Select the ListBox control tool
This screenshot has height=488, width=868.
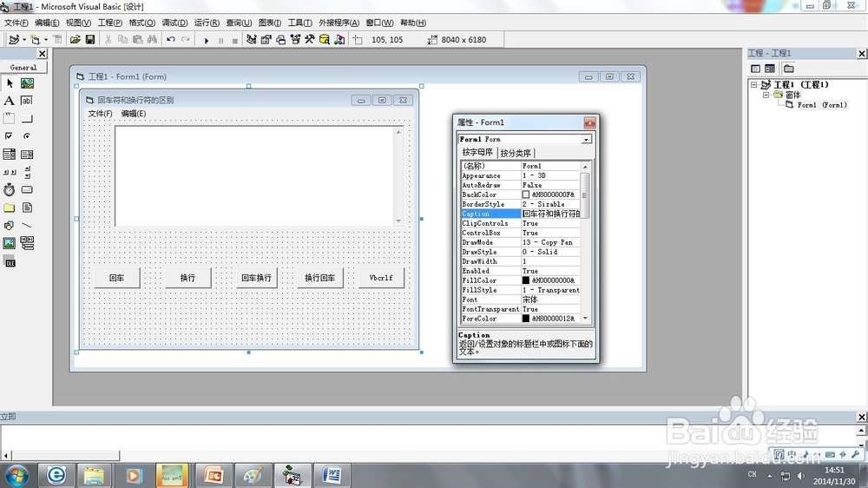tap(27, 154)
